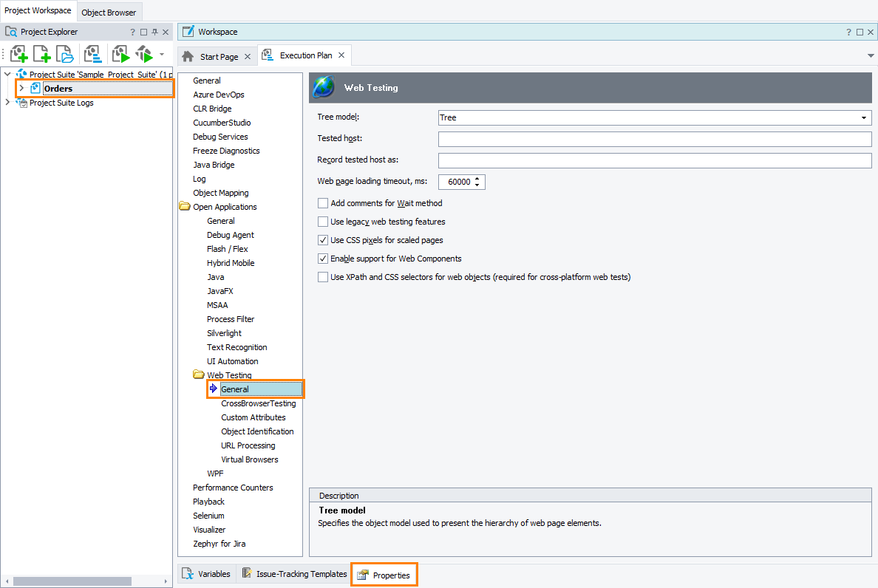
Task: Open the Issue-Tracking Templates panel
Action: click(x=294, y=573)
